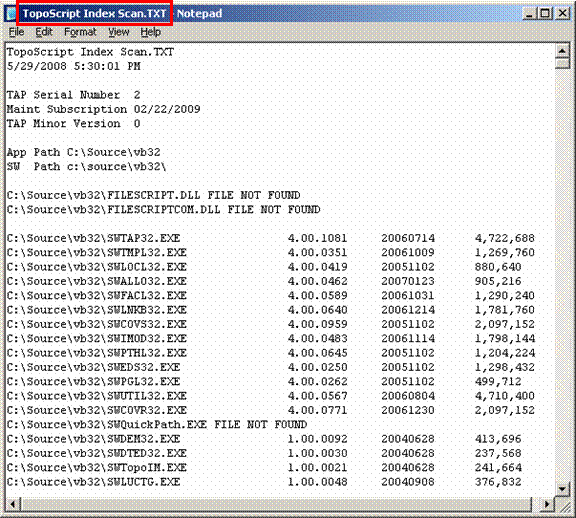
Task: Click date value 20070123
Action: tap(408, 281)
